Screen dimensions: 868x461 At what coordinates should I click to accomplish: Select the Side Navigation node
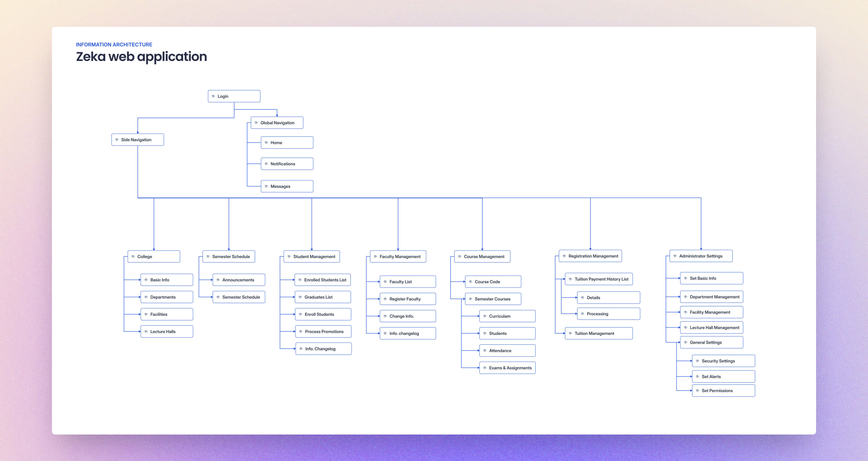137,140
